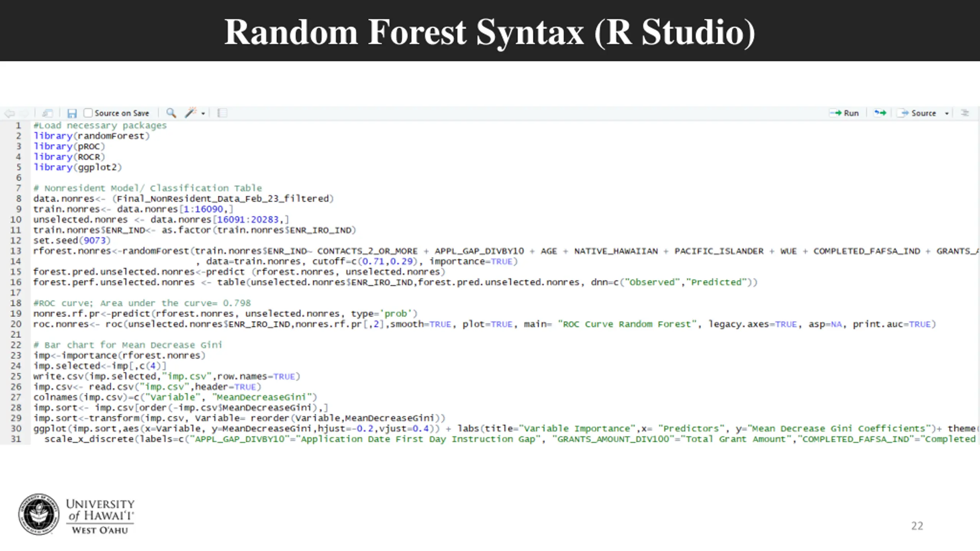Click the "ROC Curve Random Forest" string
The height and width of the screenshot is (551, 980).
click(627, 324)
